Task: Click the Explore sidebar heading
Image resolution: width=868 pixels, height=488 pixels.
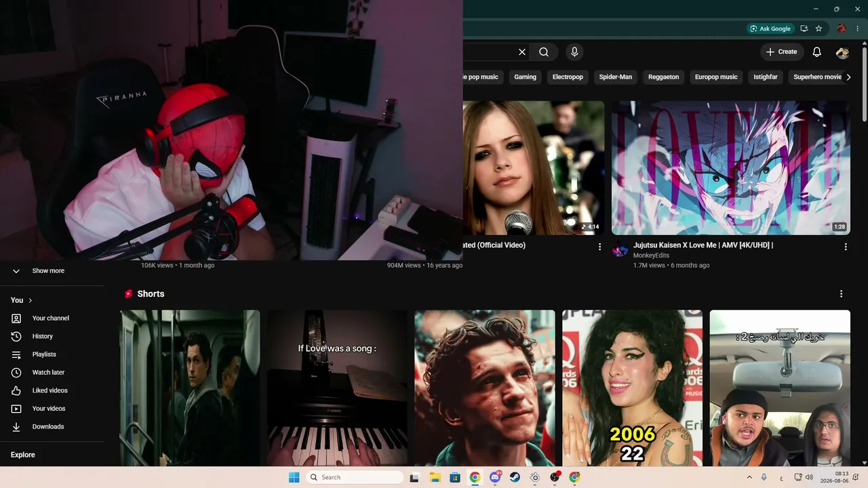Action: [23, 455]
